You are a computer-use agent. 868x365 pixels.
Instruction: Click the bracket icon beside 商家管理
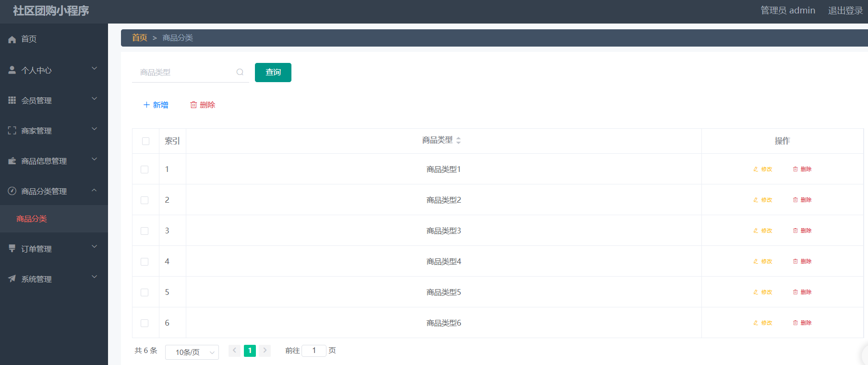[12, 130]
